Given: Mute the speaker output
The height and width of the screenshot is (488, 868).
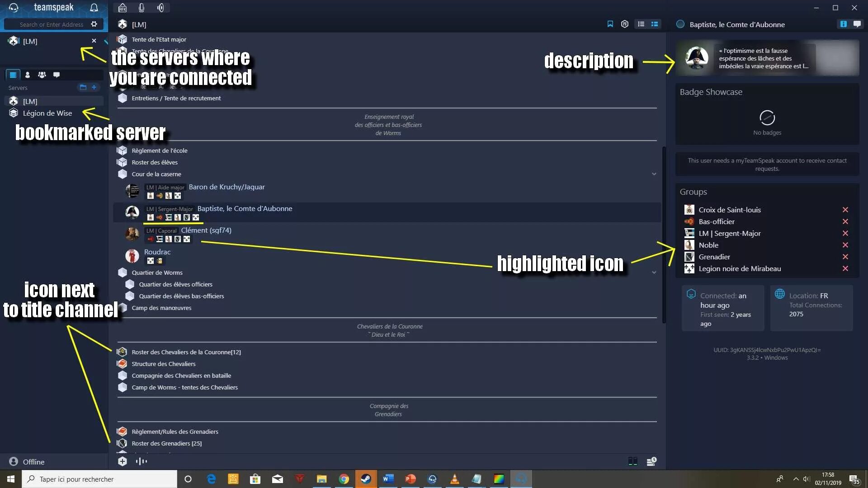Looking at the screenshot, I should click(x=160, y=8).
